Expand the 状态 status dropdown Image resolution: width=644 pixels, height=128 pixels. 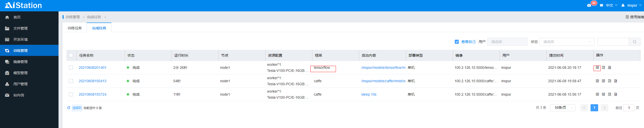566,42
